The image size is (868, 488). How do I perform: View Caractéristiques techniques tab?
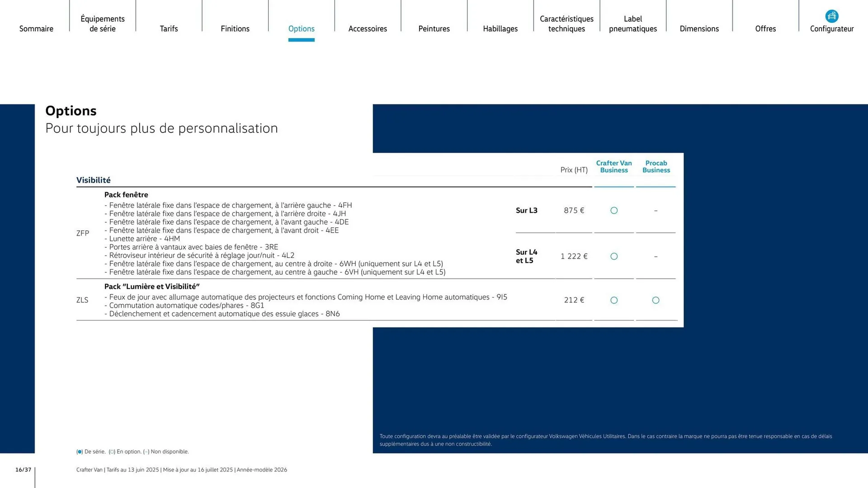click(566, 23)
